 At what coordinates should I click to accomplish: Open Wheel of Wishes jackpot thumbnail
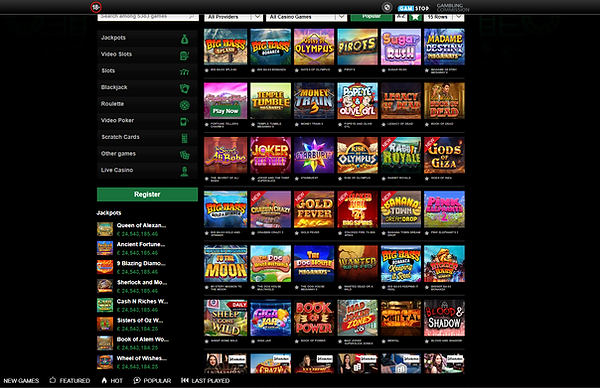pos(105,362)
